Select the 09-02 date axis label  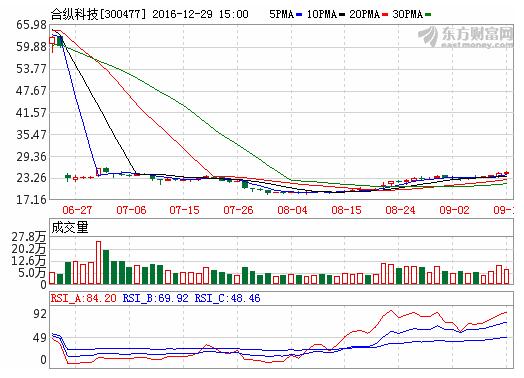454,210
